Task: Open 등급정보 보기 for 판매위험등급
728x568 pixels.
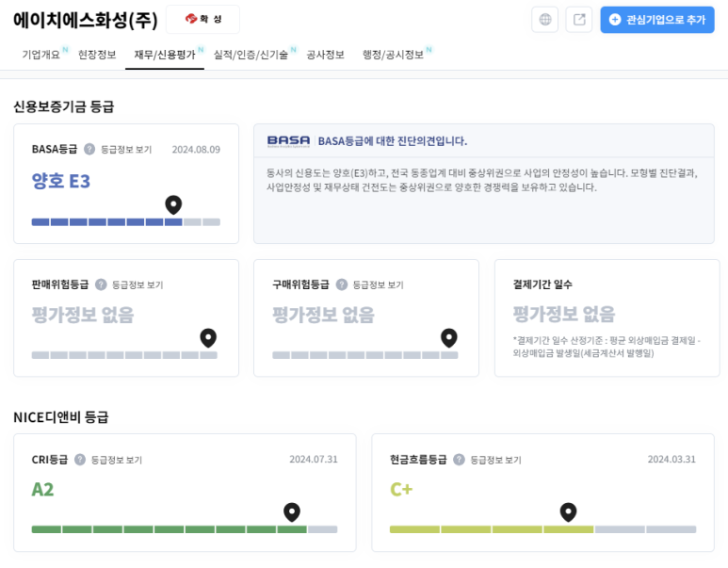Action: 138,284
